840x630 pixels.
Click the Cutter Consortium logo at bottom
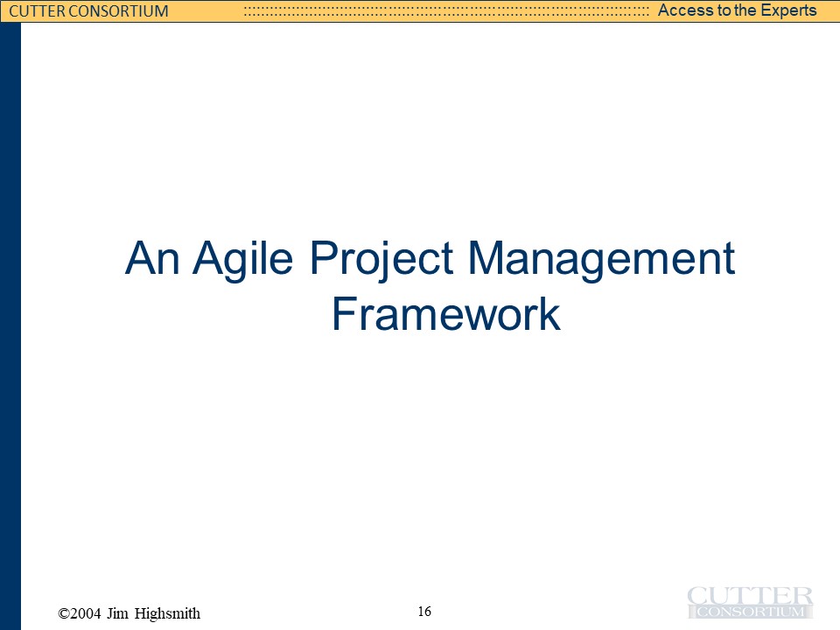(x=750, y=603)
